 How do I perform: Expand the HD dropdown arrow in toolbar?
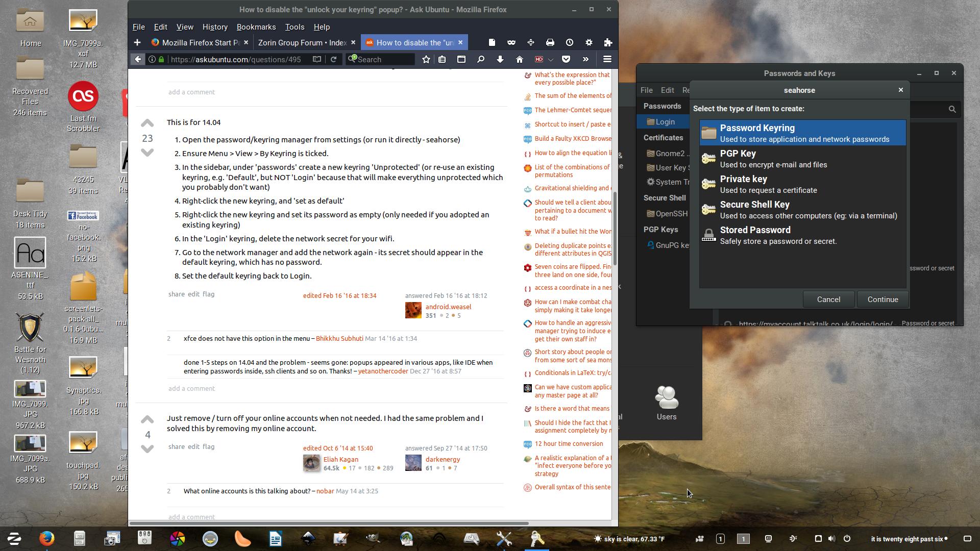pyautogui.click(x=551, y=60)
